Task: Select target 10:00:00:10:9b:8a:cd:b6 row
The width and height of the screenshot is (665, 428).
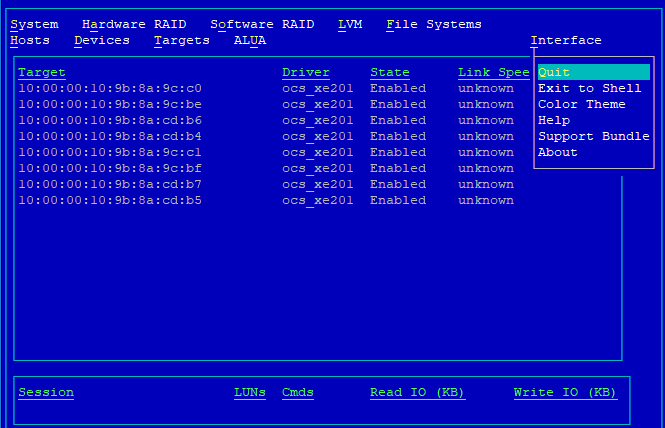Action: pyautogui.click(x=110, y=120)
